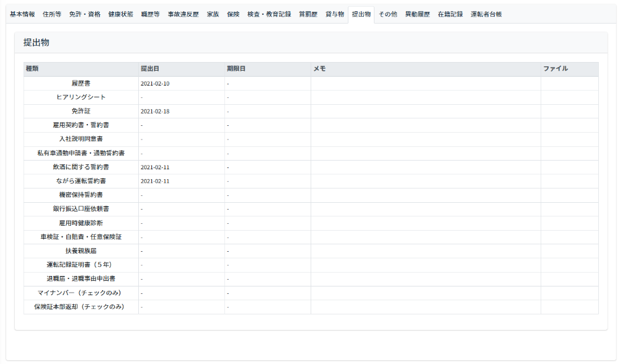Image resolution: width=620 pixels, height=364 pixels.
Task: Click the ファイル column header
Action: pyautogui.click(x=556, y=69)
